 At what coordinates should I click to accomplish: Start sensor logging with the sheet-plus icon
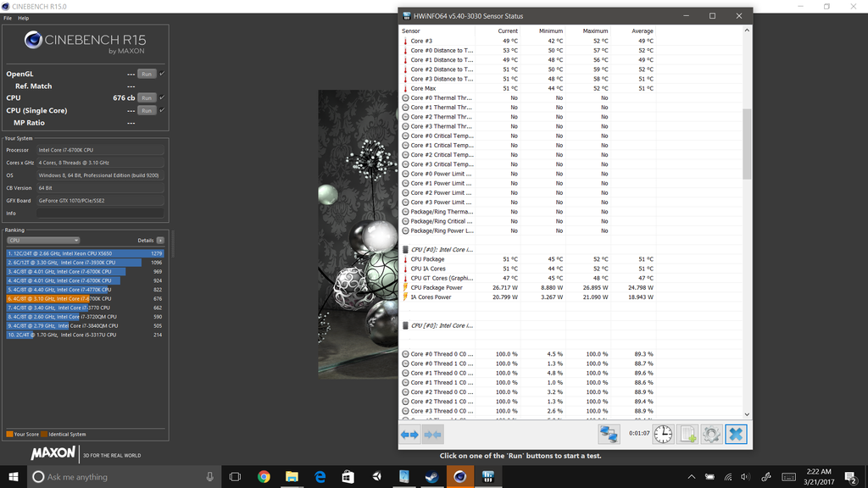point(687,435)
